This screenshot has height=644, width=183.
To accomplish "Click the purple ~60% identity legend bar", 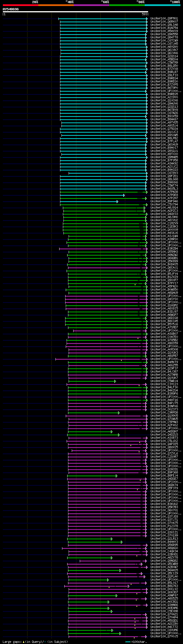I will point(91,5).
